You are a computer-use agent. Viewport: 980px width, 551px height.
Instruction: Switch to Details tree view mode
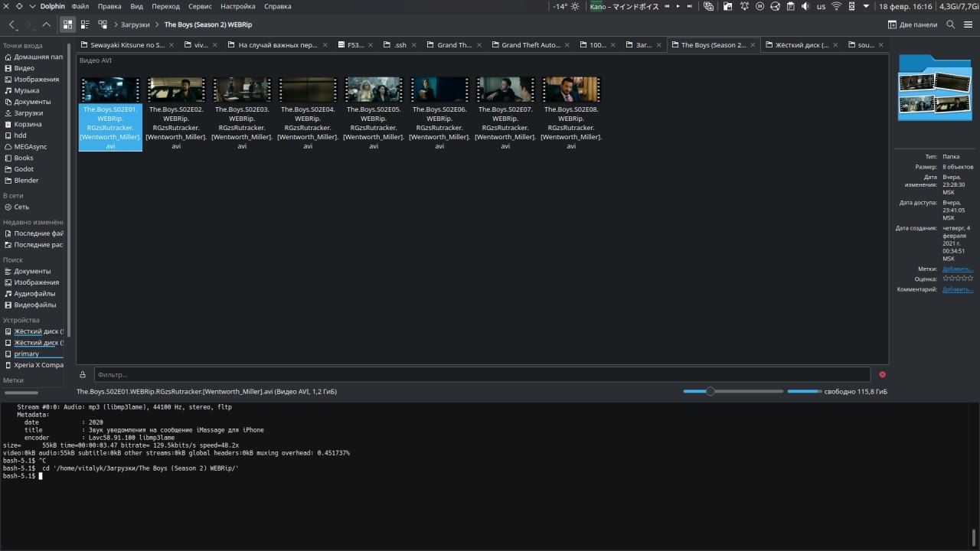[103, 24]
